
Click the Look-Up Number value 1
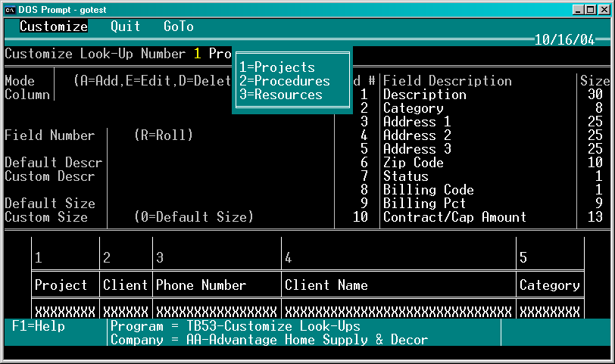tap(197, 54)
